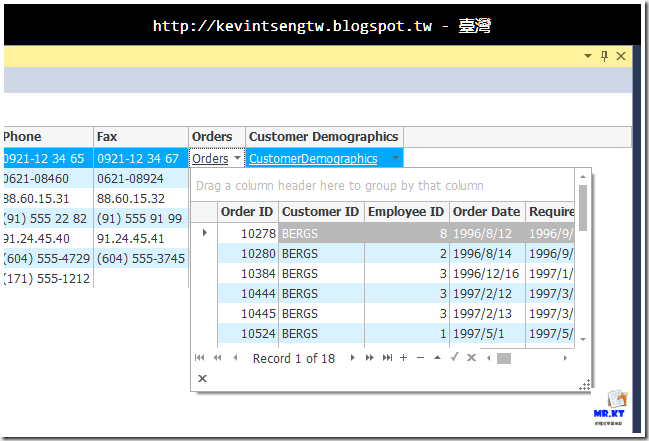Click the Record 1 of 18 label

coord(294,358)
